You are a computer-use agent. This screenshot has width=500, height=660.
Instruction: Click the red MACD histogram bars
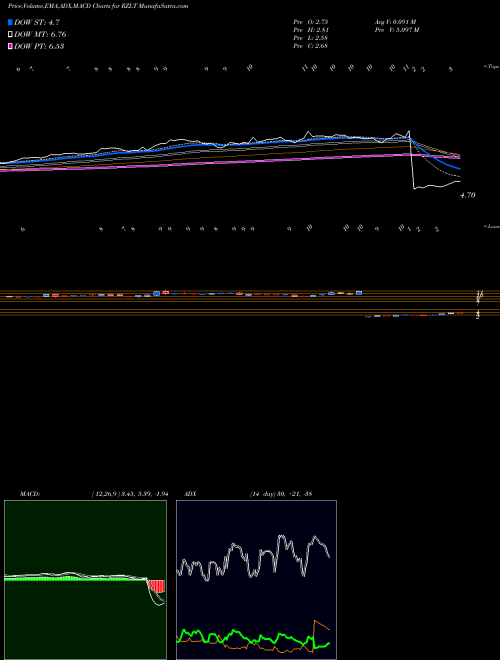pos(156,586)
